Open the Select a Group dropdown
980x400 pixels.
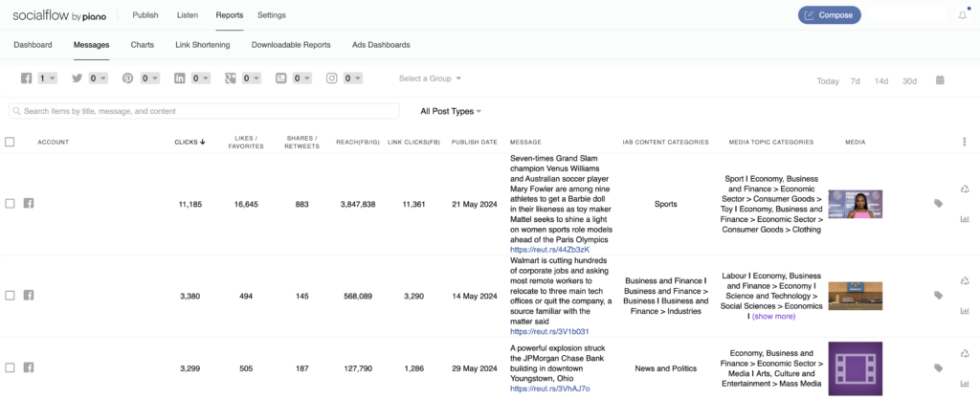[430, 78]
